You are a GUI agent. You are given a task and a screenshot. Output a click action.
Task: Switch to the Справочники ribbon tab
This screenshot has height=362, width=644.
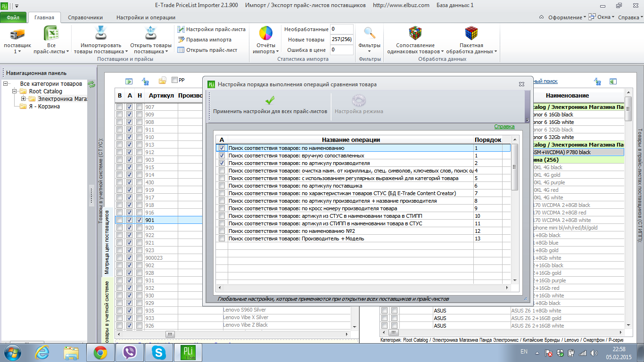pyautogui.click(x=85, y=17)
